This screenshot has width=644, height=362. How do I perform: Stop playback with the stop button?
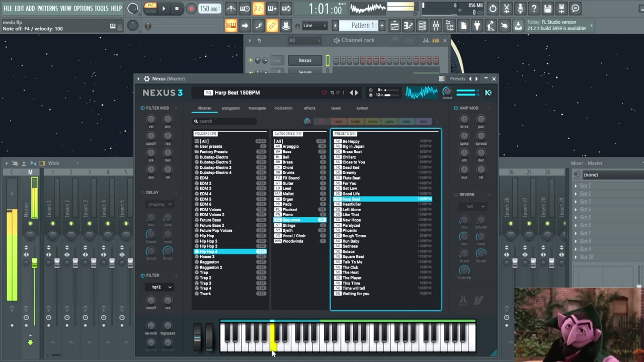[x=177, y=9]
